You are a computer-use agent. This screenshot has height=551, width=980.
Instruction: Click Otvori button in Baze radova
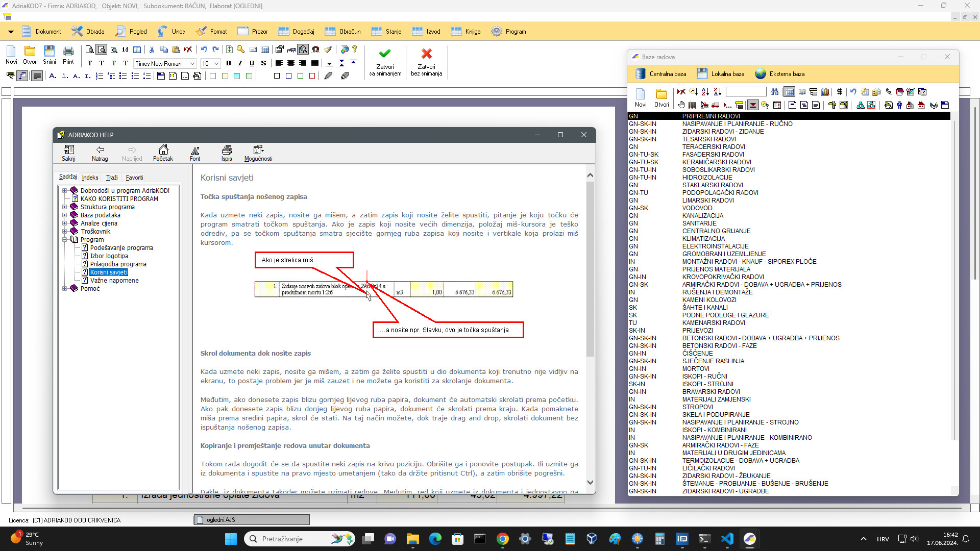(661, 98)
